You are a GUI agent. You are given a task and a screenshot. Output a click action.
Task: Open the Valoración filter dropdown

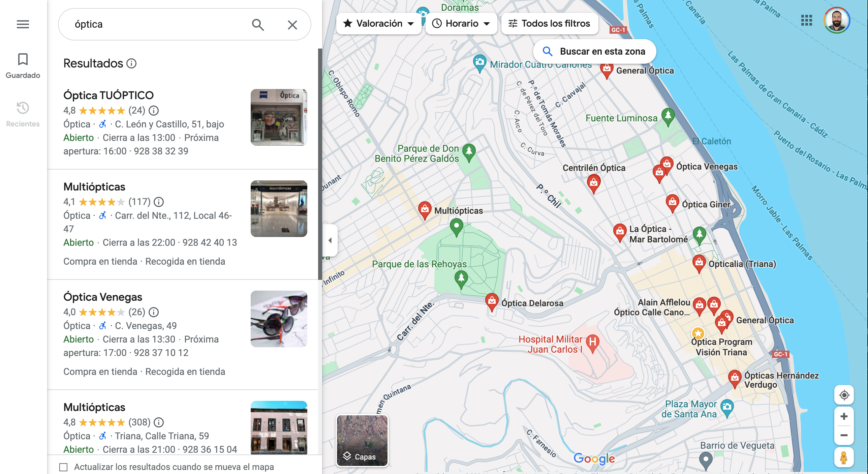point(378,24)
